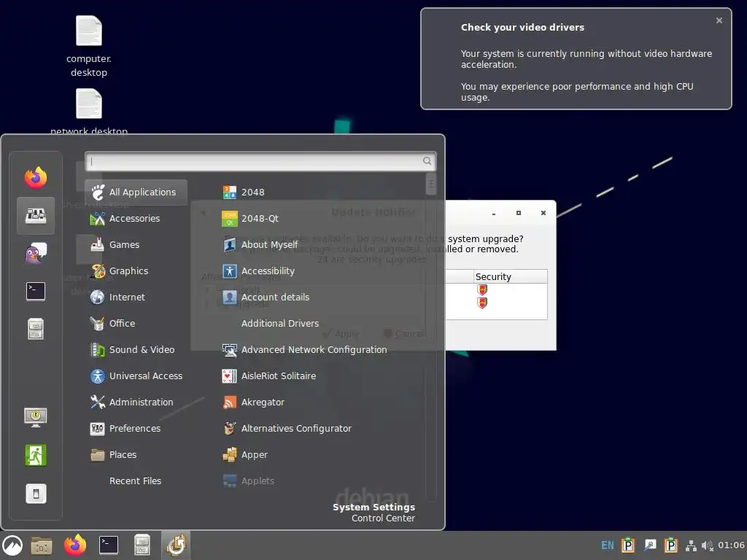Click the Update Notifier taskbar window button
This screenshot has height=560, width=747.
[176, 545]
